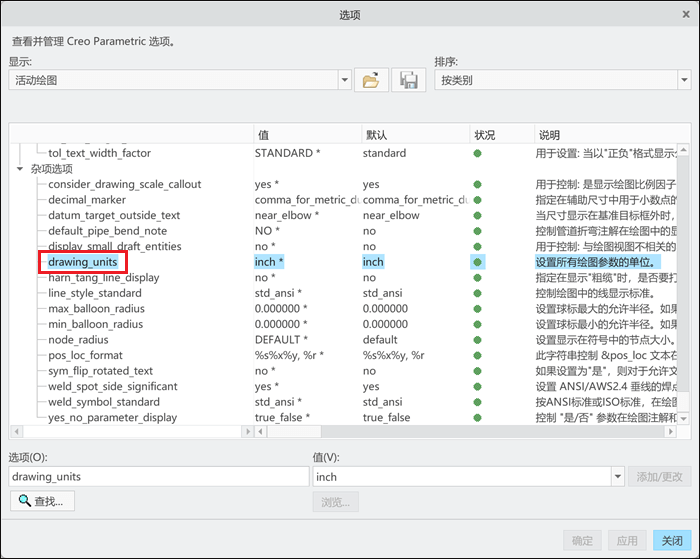Select line_style_standard option

click(95, 293)
